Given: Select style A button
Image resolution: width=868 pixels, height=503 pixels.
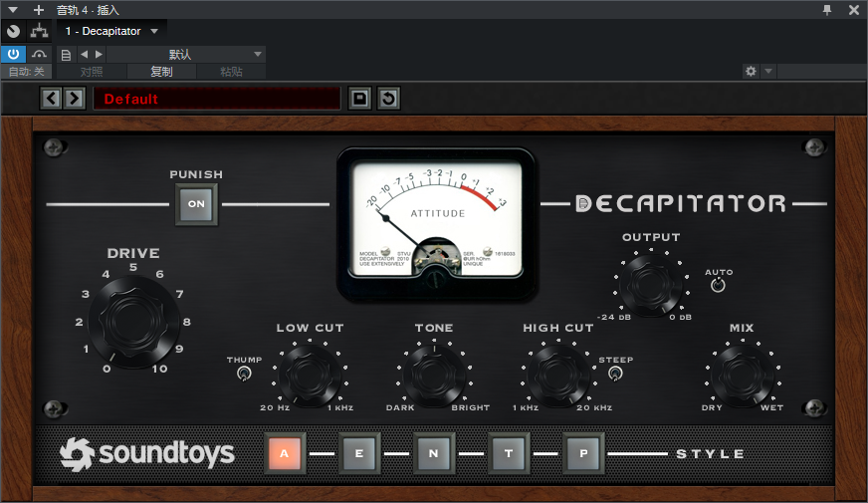Looking at the screenshot, I should [285, 453].
